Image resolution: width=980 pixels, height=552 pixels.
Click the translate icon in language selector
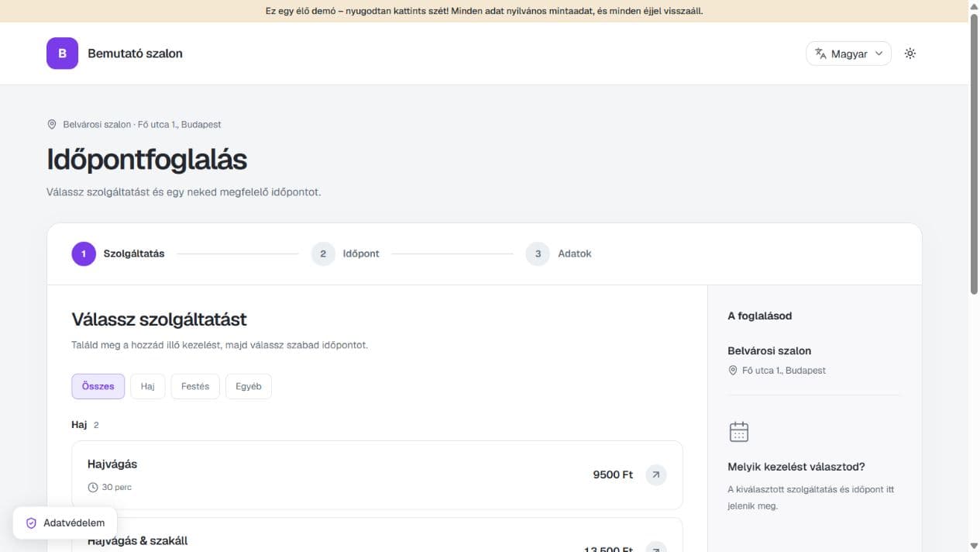[x=820, y=53]
